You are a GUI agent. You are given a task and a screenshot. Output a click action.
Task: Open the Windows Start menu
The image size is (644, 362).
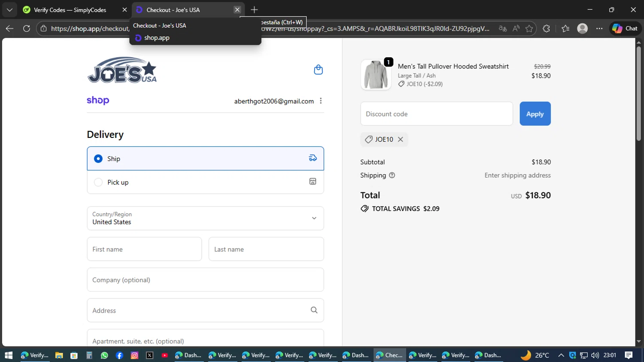pos(9,355)
